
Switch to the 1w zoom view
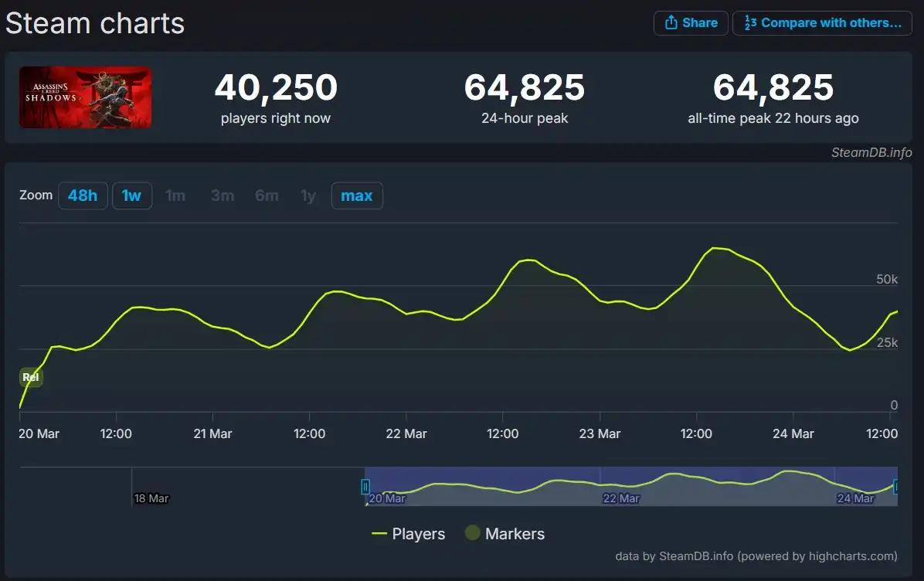(132, 195)
